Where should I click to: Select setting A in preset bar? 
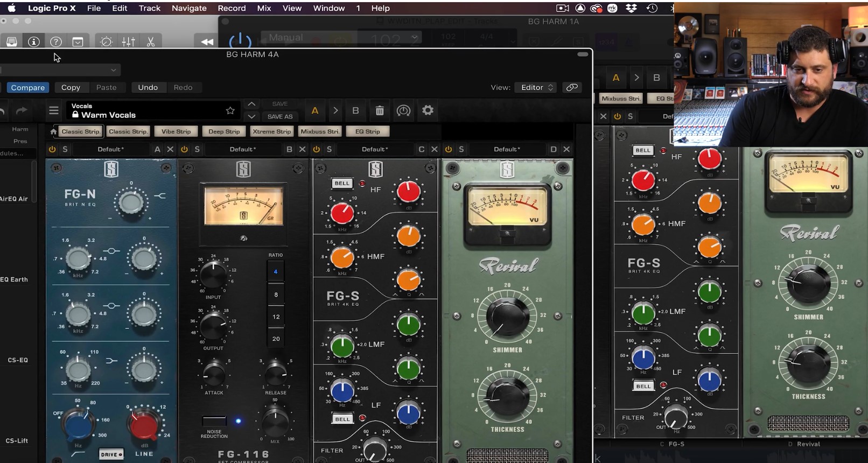(x=315, y=110)
